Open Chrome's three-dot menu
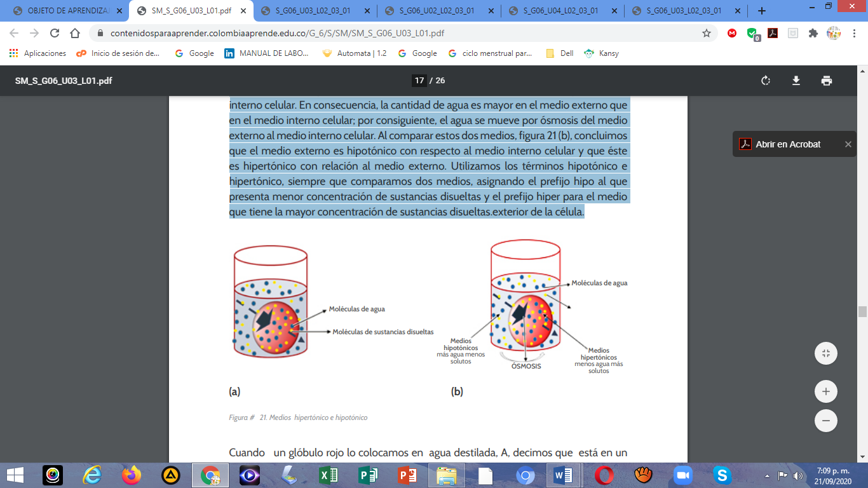Viewport: 868px width, 488px height. tap(854, 33)
